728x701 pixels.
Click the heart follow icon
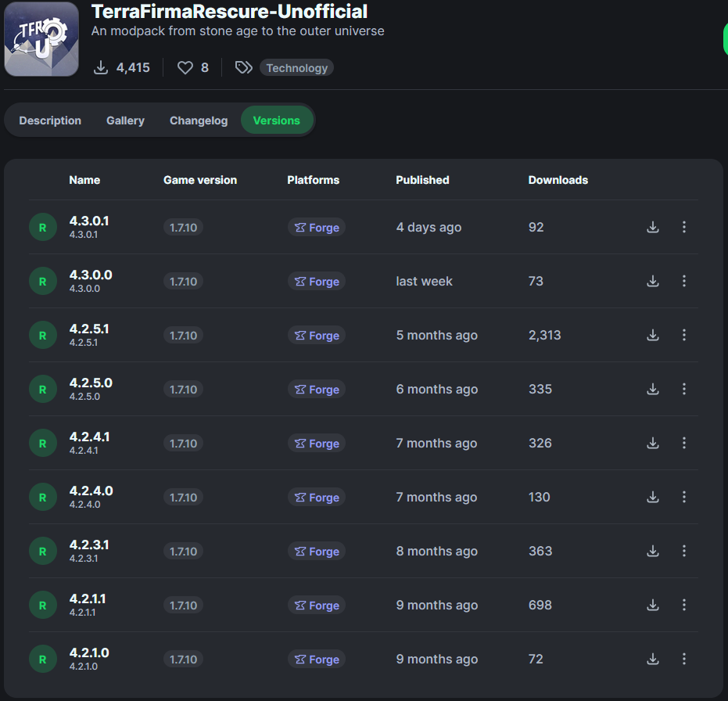(x=185, y=68)
